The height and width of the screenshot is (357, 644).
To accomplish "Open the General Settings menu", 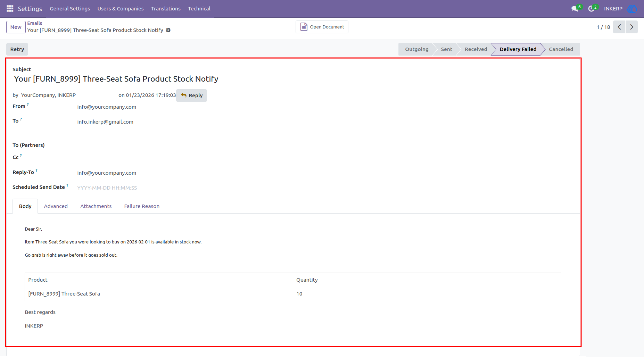I will [70, 9].
